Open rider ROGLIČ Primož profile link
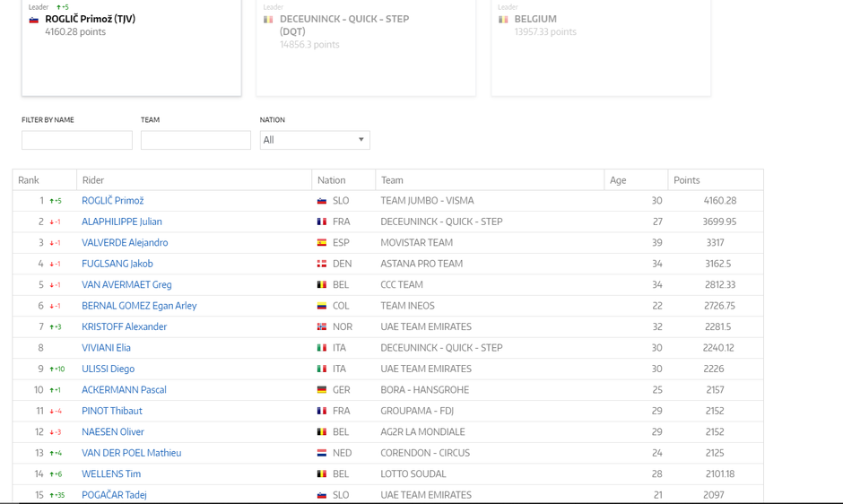 click(112, 201)
